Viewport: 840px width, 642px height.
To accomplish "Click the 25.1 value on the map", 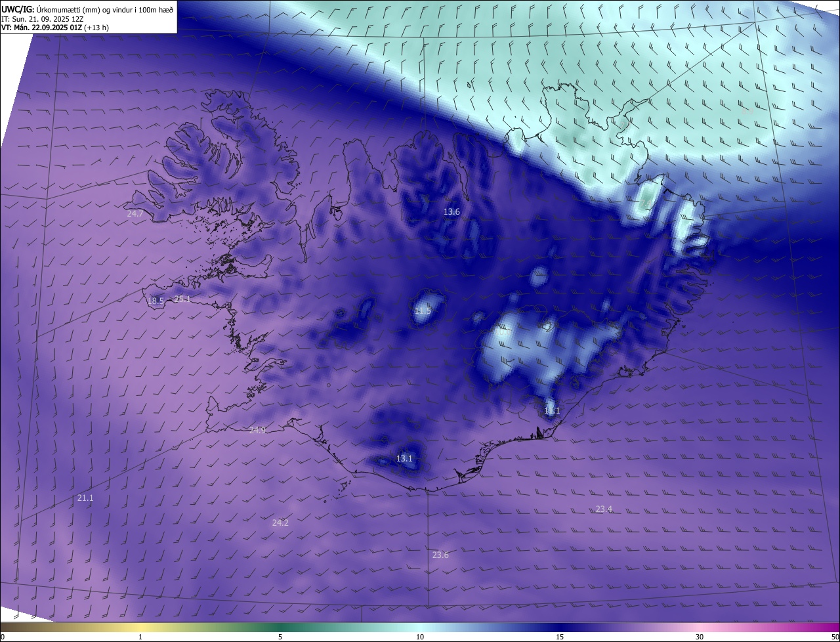I will click(182, 299).
